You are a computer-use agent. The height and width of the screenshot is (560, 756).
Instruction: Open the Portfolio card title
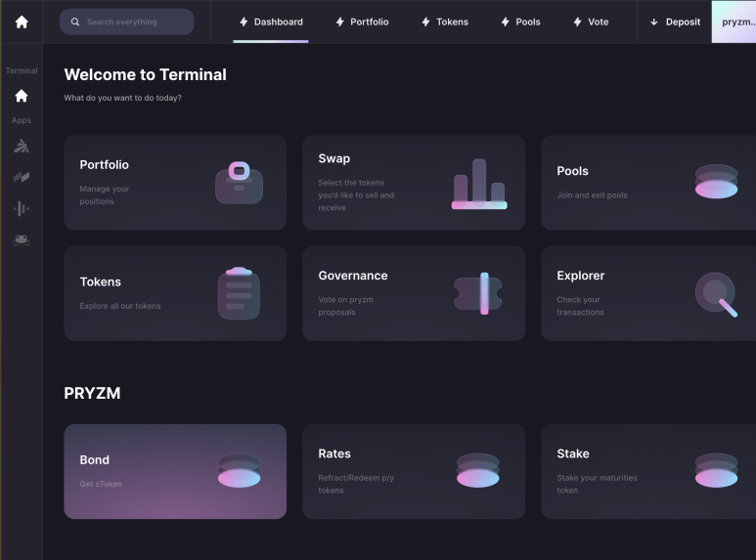pyautogui.click(x=104, y=165)
